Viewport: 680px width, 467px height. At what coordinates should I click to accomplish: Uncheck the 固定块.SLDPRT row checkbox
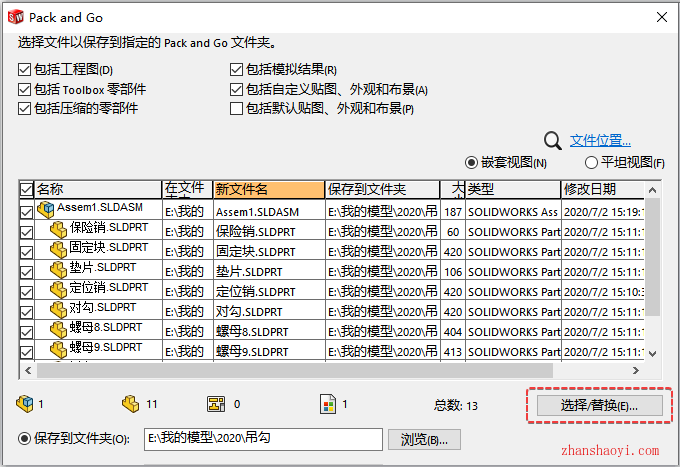[26, 252]
